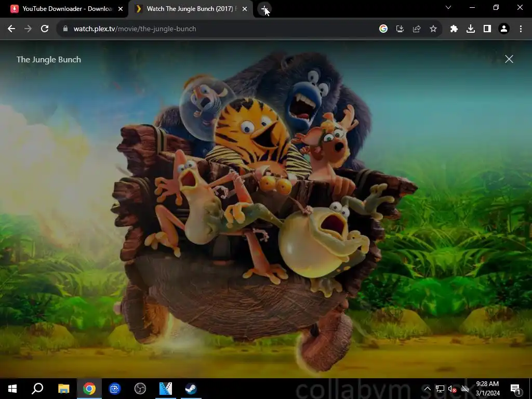
Task: Bookmark this page with the star
Action: tap(433, 29)
